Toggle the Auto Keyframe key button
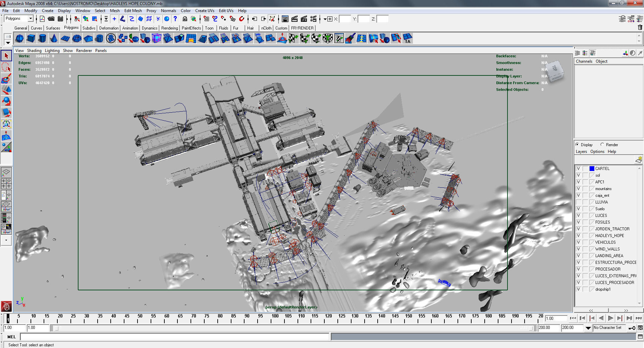Screen dimensions: 644x348 pyautogui.click(x=632, y=328)
